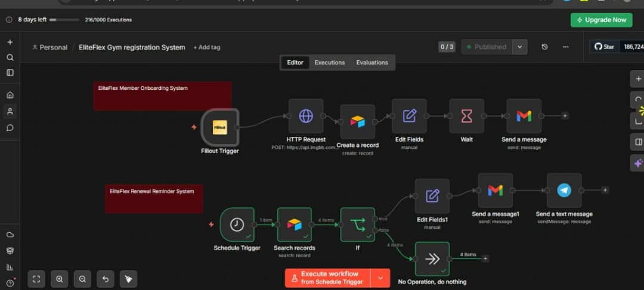Go to the Home overview icon
This screenshot has height=290, width=644.
[x=10, y=95]
